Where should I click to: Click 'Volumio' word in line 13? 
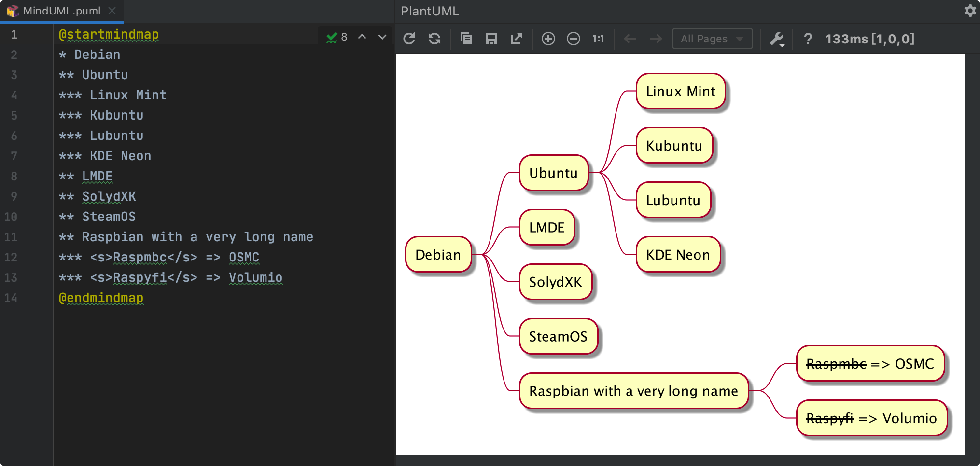click(255, 277)
